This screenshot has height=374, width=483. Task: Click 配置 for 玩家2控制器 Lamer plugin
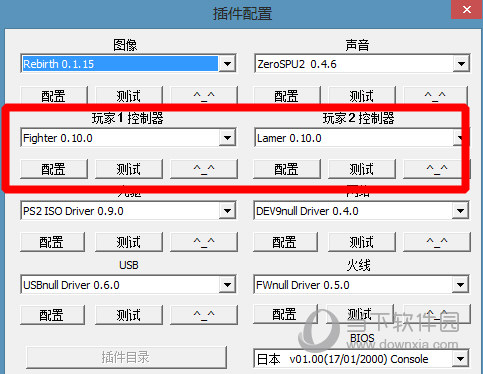[287, 169]
